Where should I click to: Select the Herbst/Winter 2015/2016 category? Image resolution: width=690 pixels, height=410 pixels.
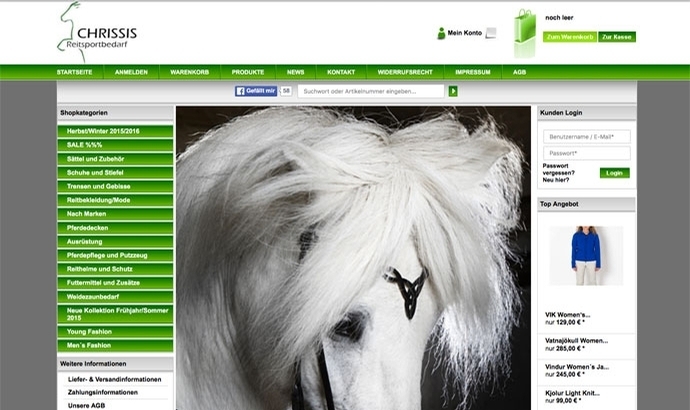pos(115,131)
